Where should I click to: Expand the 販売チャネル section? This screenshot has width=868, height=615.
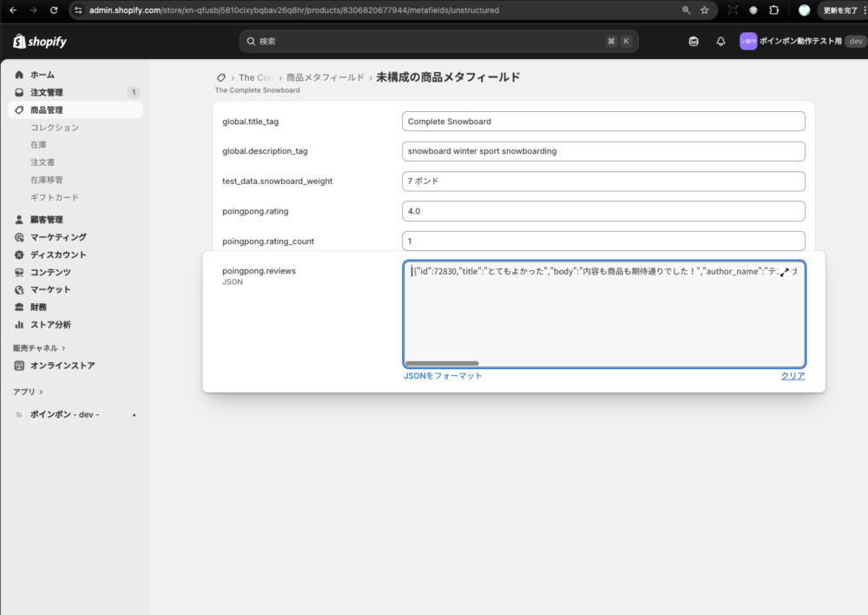pos(39,347)
